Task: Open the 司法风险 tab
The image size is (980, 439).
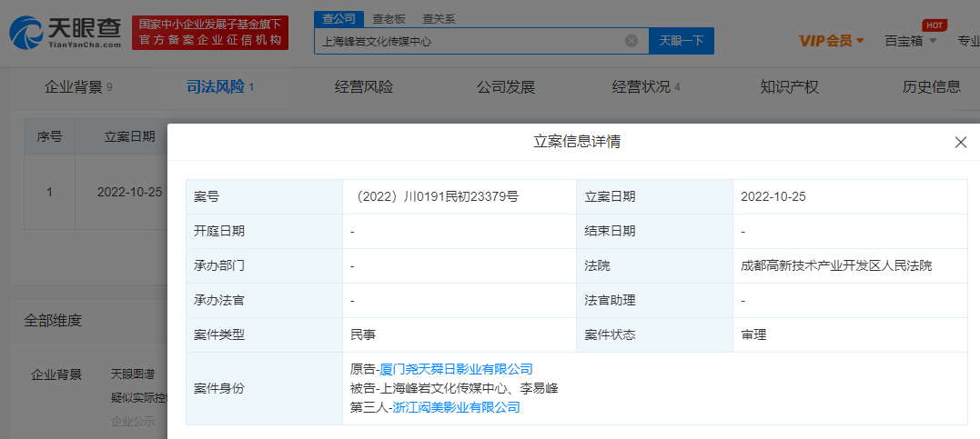Action: 220,87
